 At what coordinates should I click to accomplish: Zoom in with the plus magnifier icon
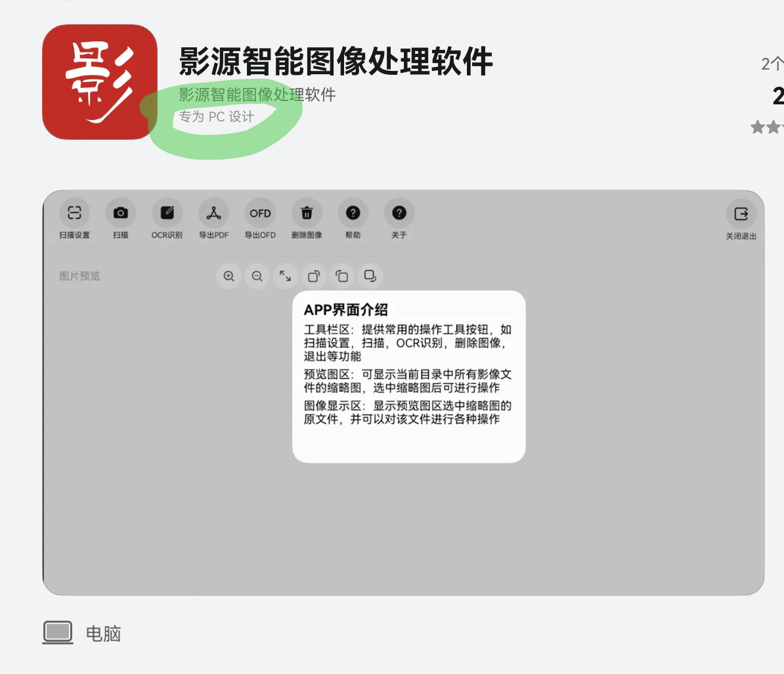(x=229, y=276)
